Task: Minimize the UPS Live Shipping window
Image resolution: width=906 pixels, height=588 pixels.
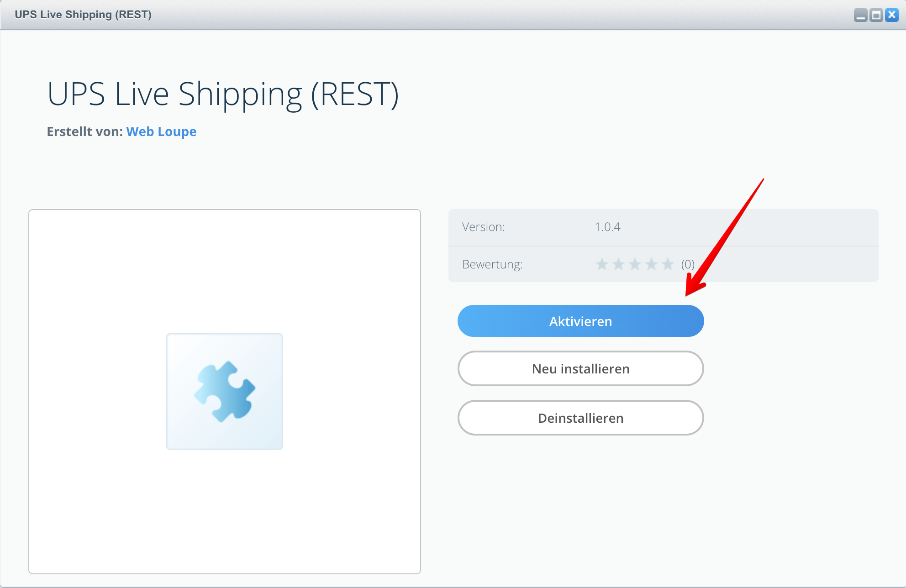Action: tap(860, 15)
